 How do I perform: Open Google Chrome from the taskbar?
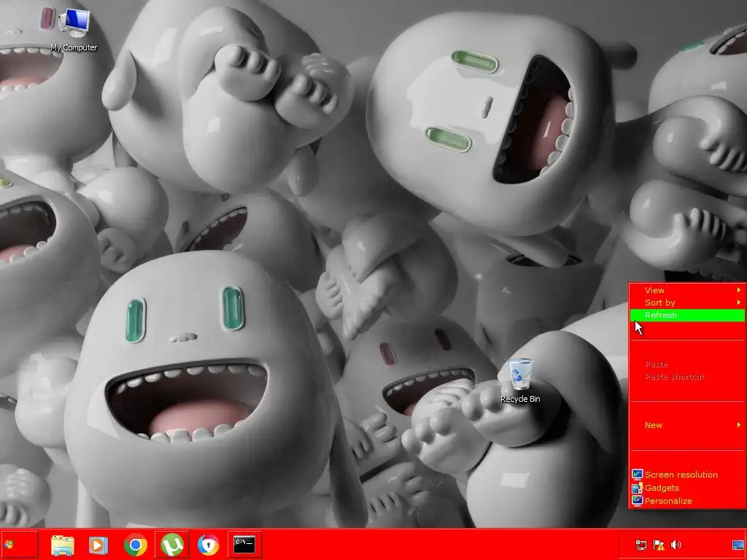tap(135, 545)
